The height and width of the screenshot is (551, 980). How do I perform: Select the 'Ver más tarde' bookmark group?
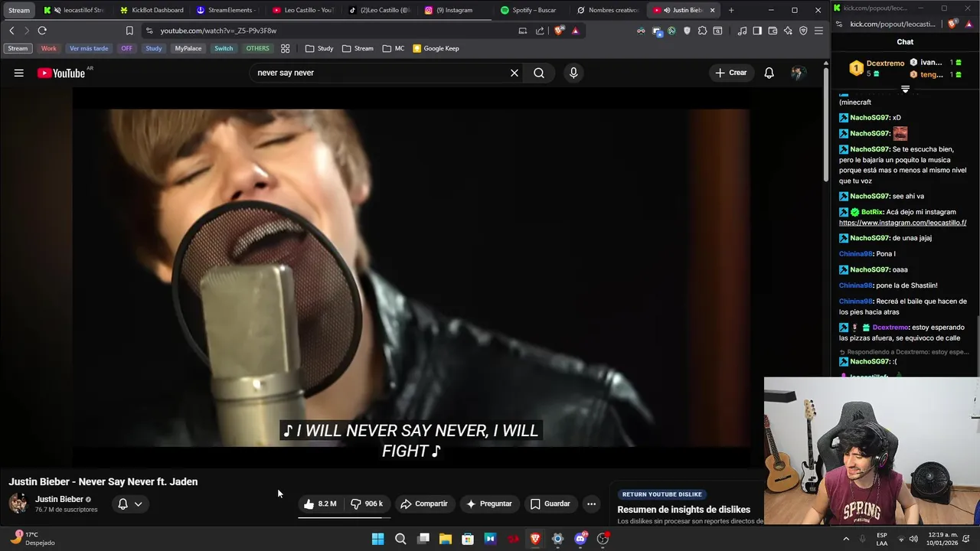89,48
